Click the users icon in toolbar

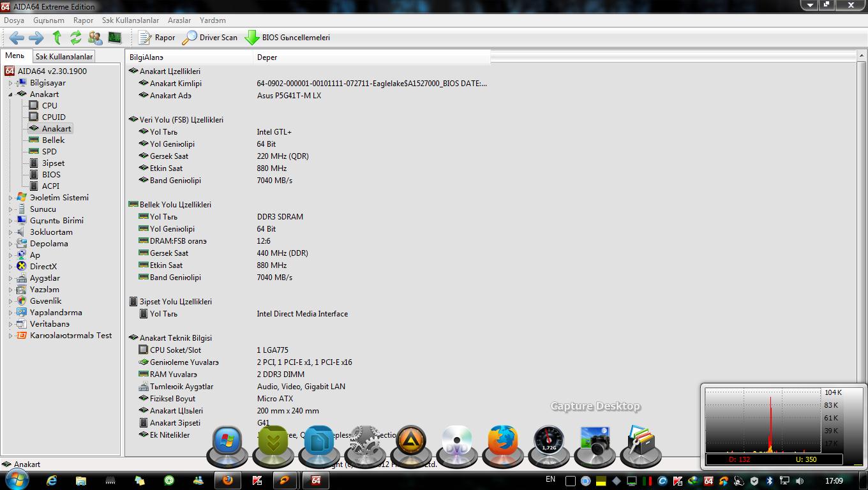click(95, 38)
